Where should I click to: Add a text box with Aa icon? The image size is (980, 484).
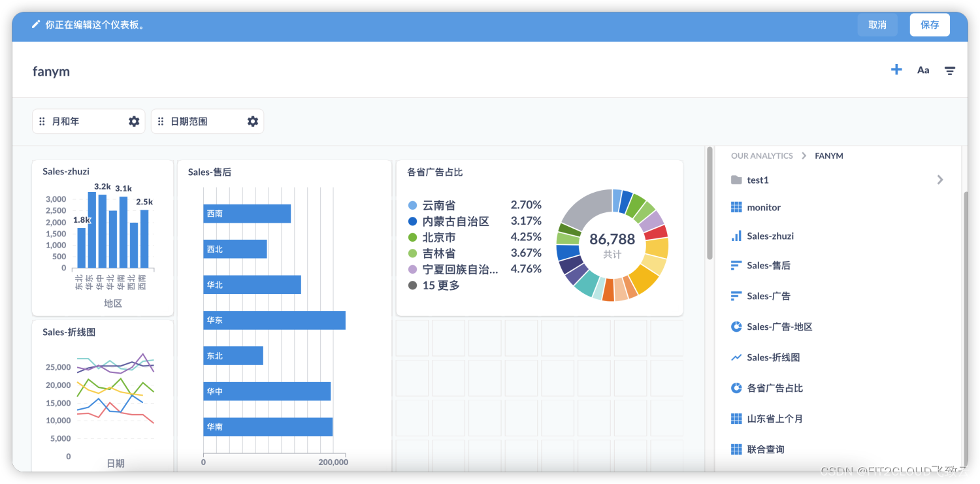pyautogui.click(x=923, y=70)
